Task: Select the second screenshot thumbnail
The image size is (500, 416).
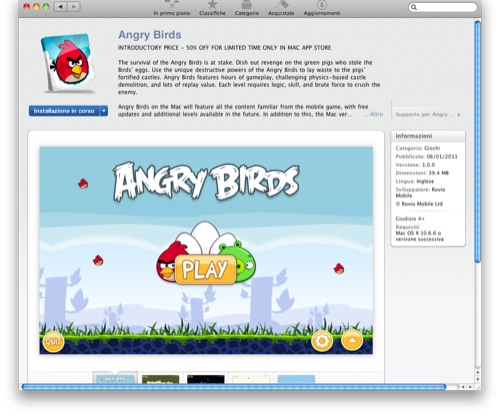Action: pyautogui.click(x=160, y=379)
